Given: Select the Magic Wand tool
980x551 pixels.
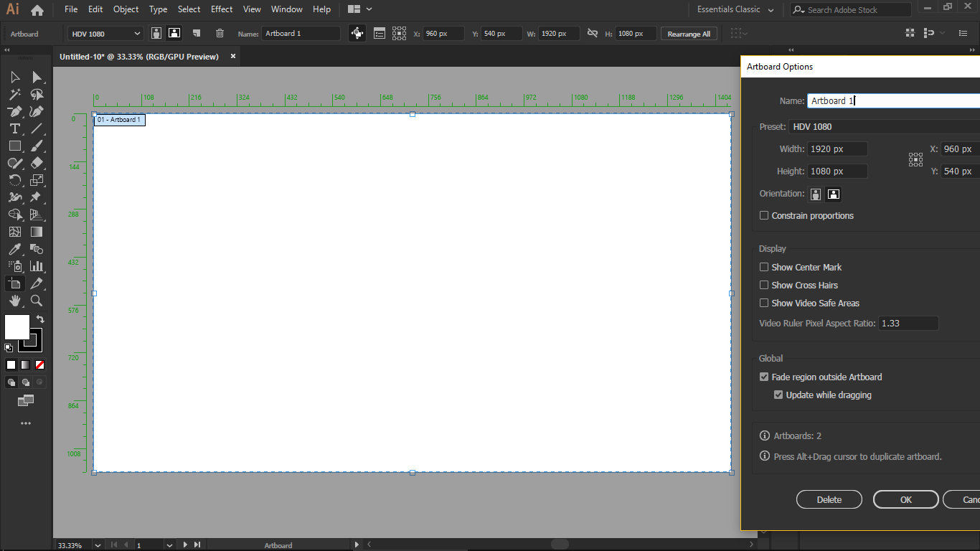Looking at the screenshot, I should (15, 94).
